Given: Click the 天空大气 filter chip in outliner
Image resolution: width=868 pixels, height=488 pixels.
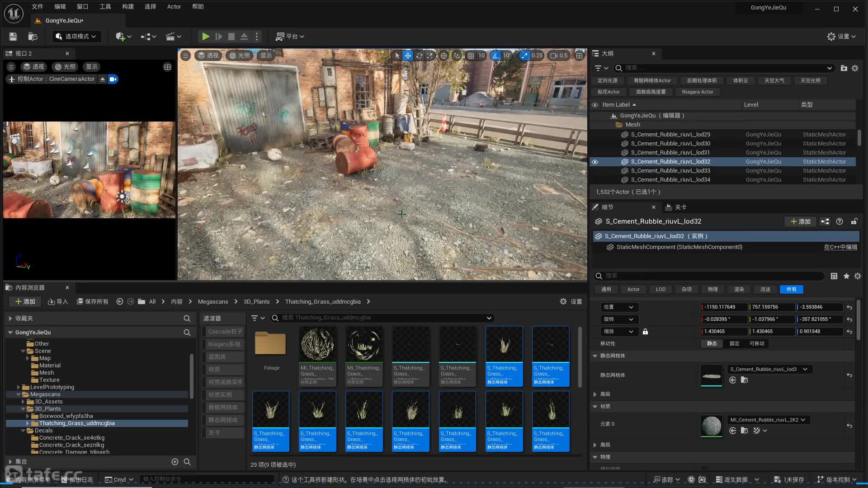Looking at the screenshot, I should click(x=774, y=80).
